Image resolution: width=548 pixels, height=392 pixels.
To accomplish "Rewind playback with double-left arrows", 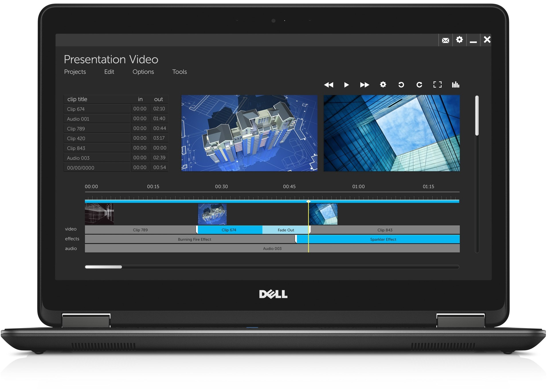I will pyautogui.click(x=328, y=85).
